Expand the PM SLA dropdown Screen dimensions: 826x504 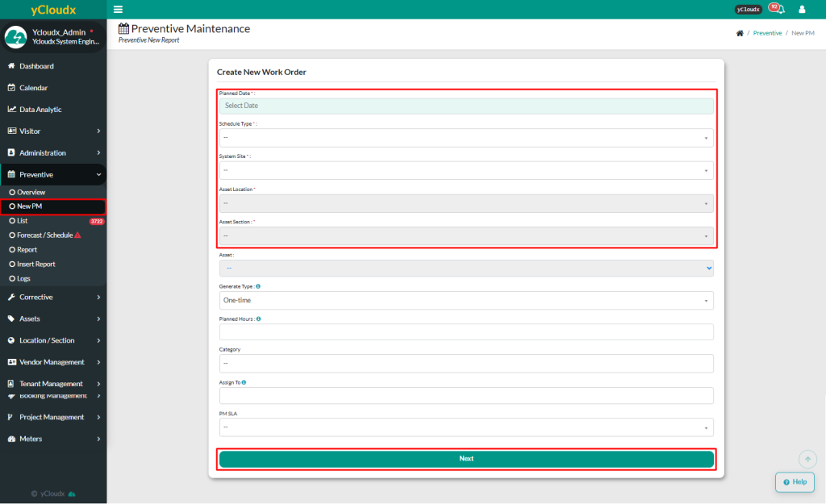coord(466,427)
